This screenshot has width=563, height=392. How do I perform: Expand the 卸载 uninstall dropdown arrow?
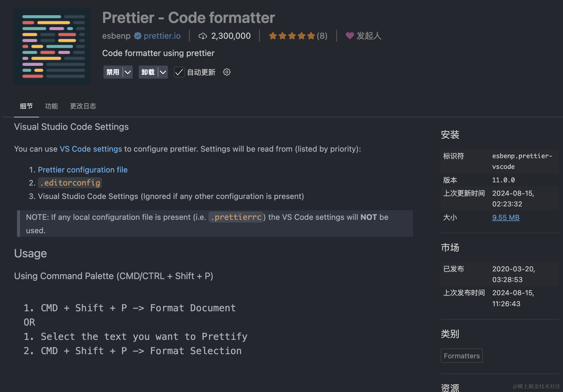tap(163, 72)
